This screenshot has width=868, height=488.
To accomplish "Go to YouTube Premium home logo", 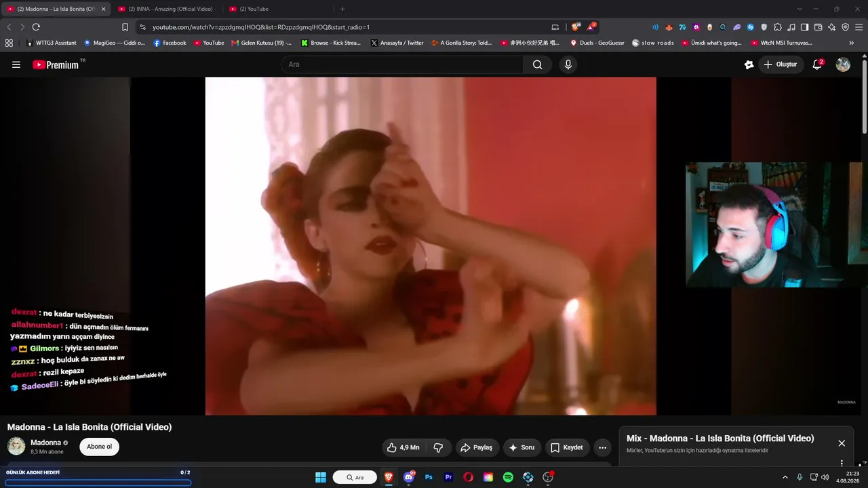I will pyautogui.click(x=56, y=64).
